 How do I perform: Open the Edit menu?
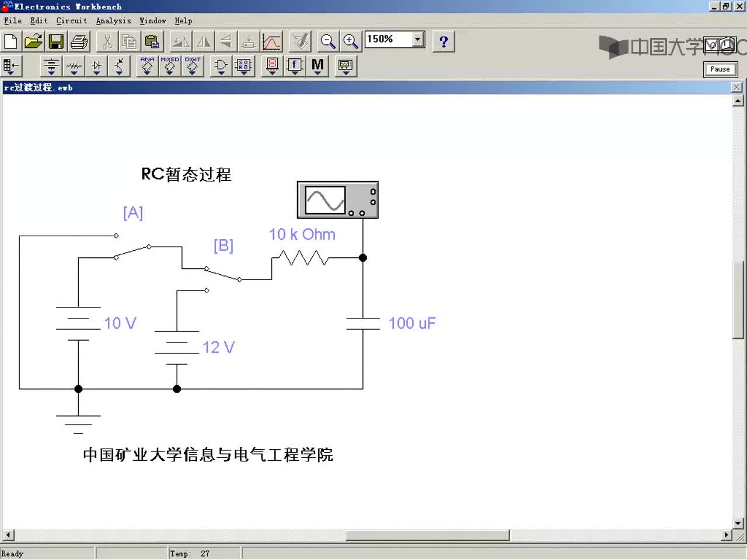coord(39,20)
